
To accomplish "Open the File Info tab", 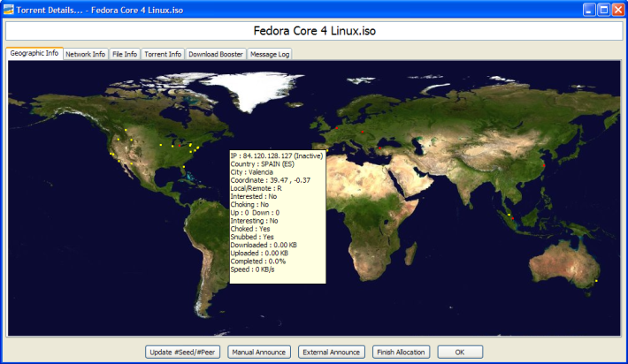I will (125, 54).
